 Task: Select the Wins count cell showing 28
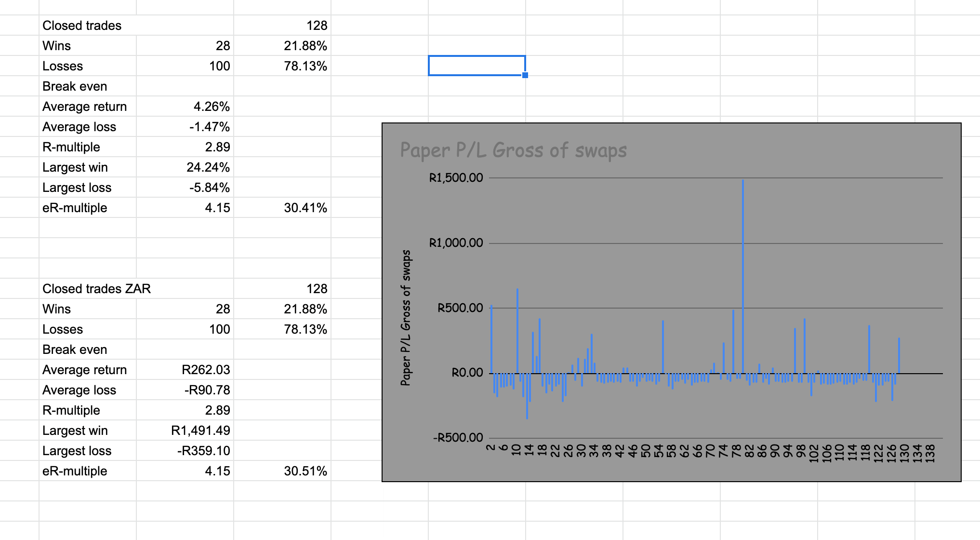[185, 46]
